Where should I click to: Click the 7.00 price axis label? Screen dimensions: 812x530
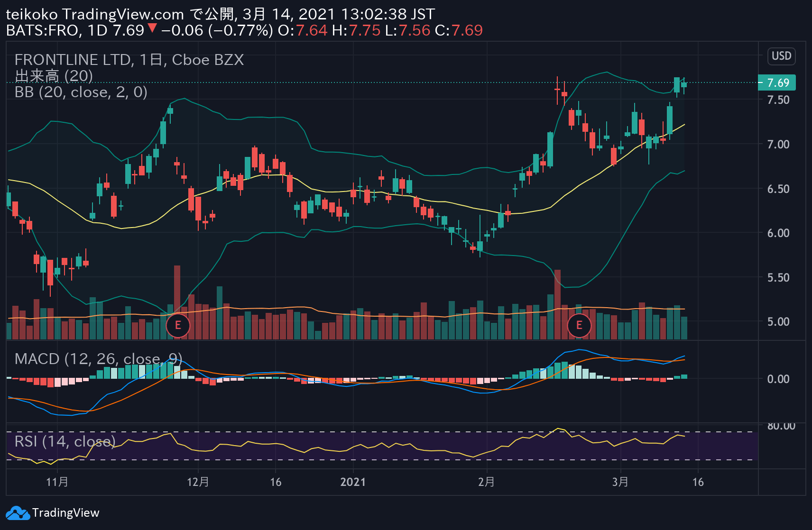[778, 145]
